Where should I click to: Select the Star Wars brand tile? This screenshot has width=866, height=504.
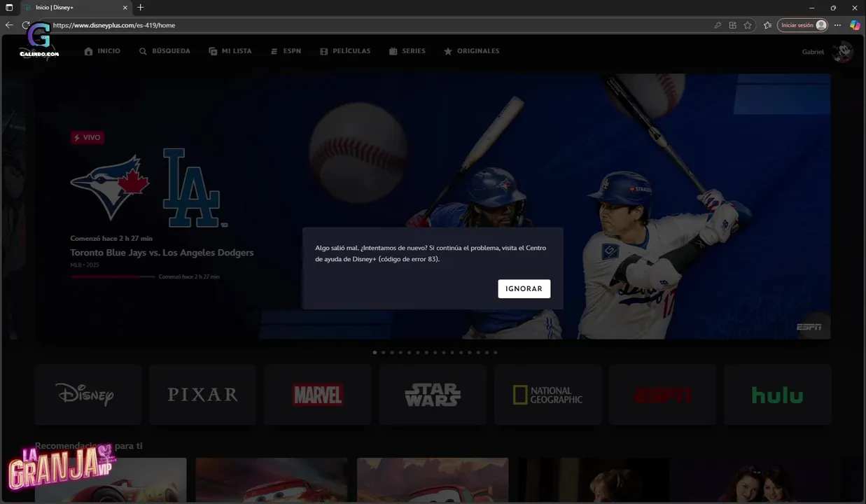(433, 394)
